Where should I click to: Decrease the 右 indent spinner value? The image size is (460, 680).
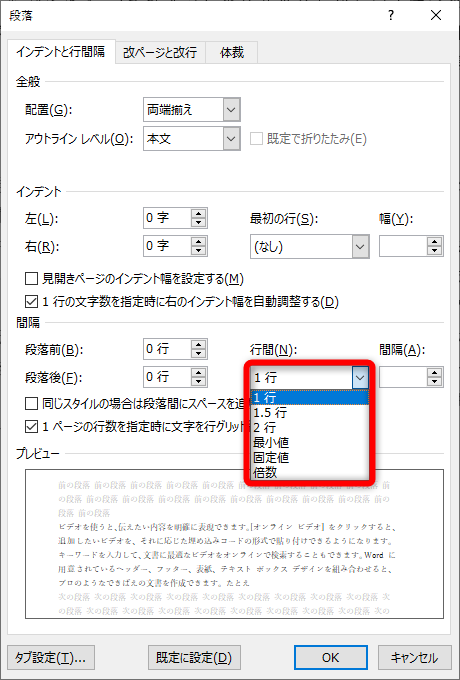[x=199, y=251]
